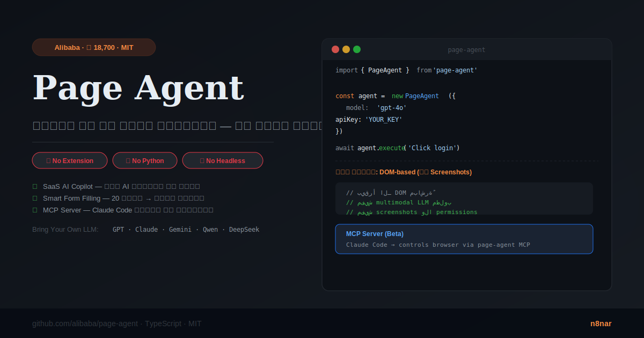Click Qwen in the LLM list
The image size is (644, 338).
click(x=210, y=229)
